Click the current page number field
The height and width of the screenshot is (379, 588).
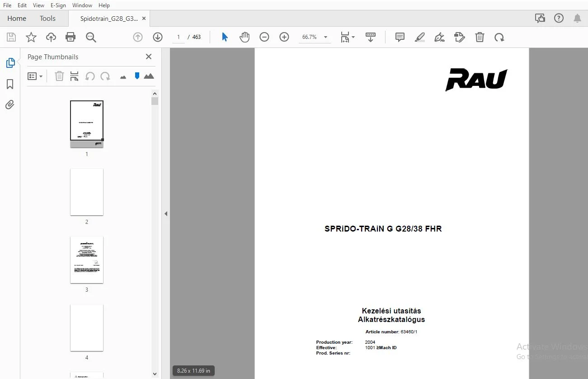(179, 37)
